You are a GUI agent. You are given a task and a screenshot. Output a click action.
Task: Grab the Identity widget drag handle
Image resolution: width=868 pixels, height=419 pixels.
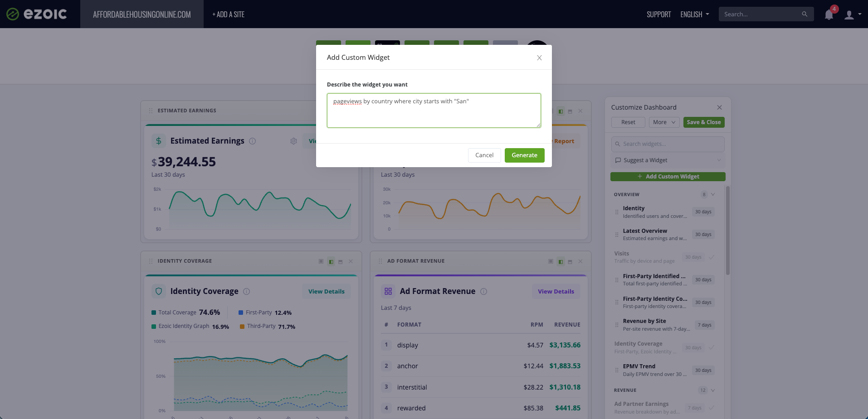pyautogui.click(x=616, y=212)
